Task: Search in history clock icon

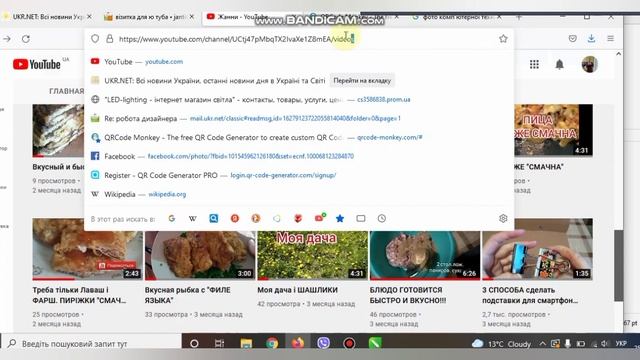Action: point(382,218)
